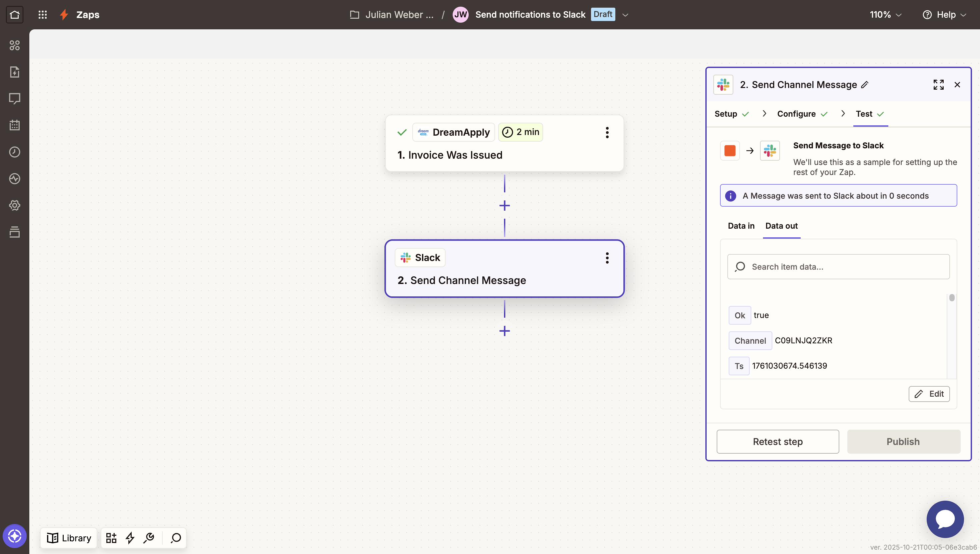Click the Channel field label
The width and height of the screenshot is (980, 554).
tap(750, 341)
